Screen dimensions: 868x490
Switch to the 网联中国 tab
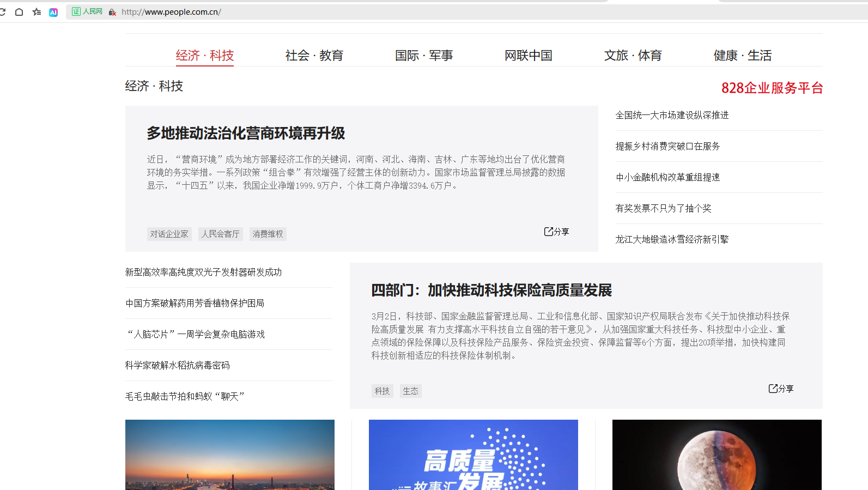click(x=529, y=56)
